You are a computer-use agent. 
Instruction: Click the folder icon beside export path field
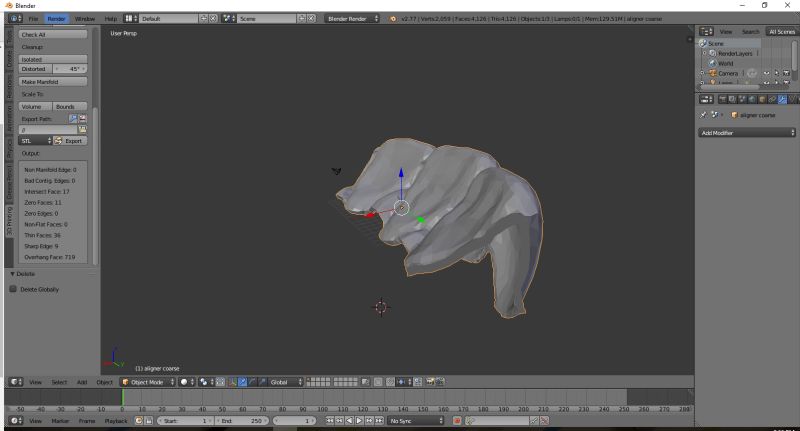[x=82, y=130]
